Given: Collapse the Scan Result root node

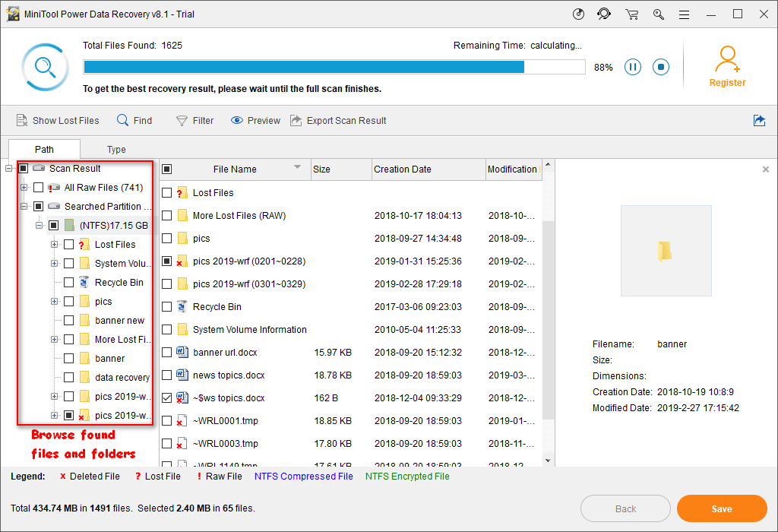Looking at the screenshot, I should coord(8,169).
